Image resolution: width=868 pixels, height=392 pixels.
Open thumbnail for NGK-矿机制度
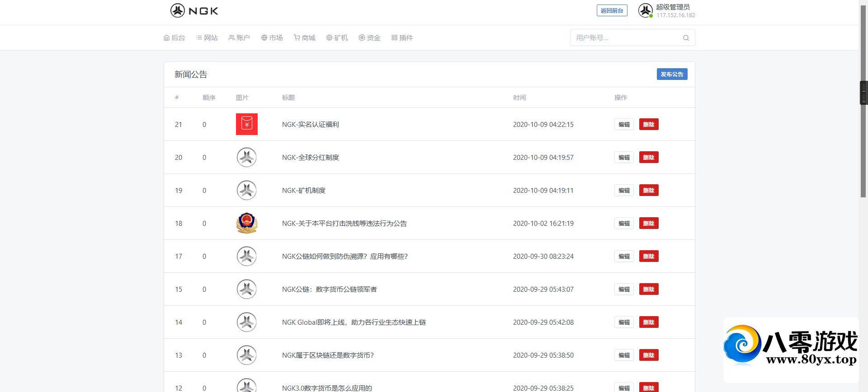(x=247, y=190)
